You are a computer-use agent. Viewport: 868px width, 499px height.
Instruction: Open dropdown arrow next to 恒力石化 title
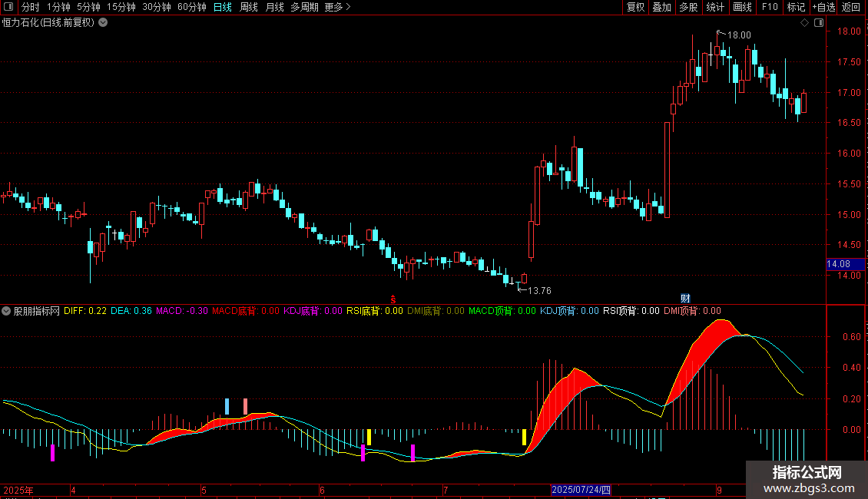tap(103, 23)
